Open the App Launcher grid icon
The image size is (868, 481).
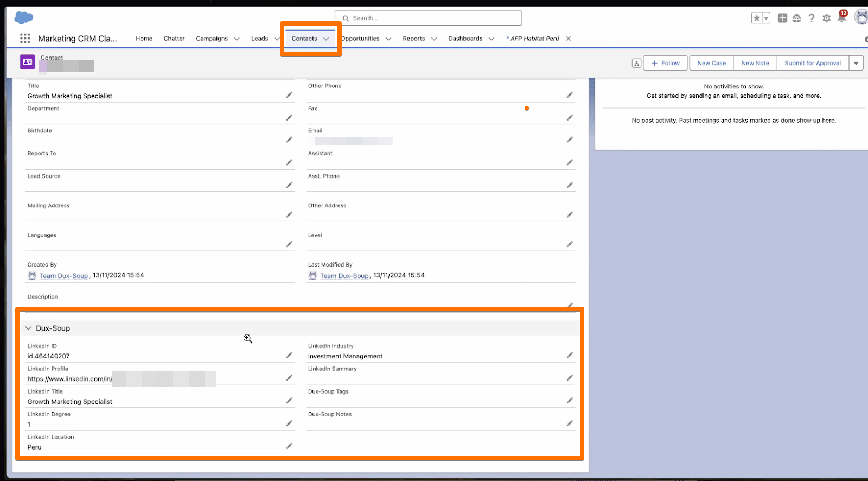pos(25,39)
